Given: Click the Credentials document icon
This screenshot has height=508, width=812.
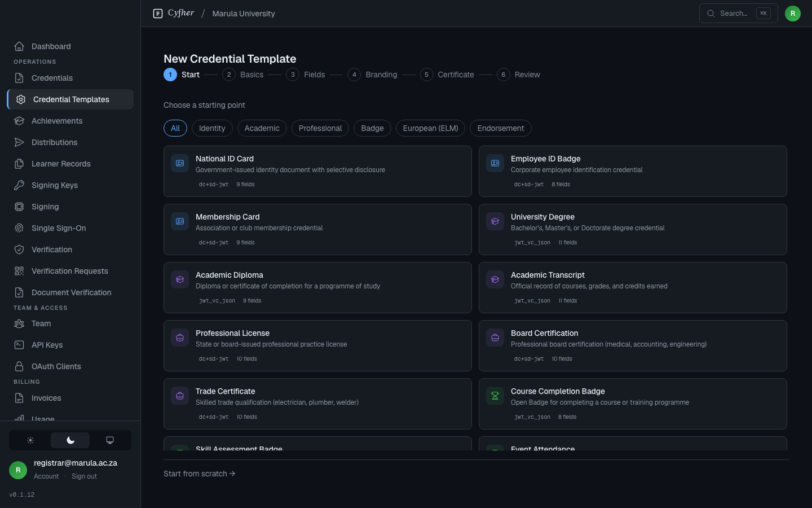Looking at the screenshot, I should [19, 78].
